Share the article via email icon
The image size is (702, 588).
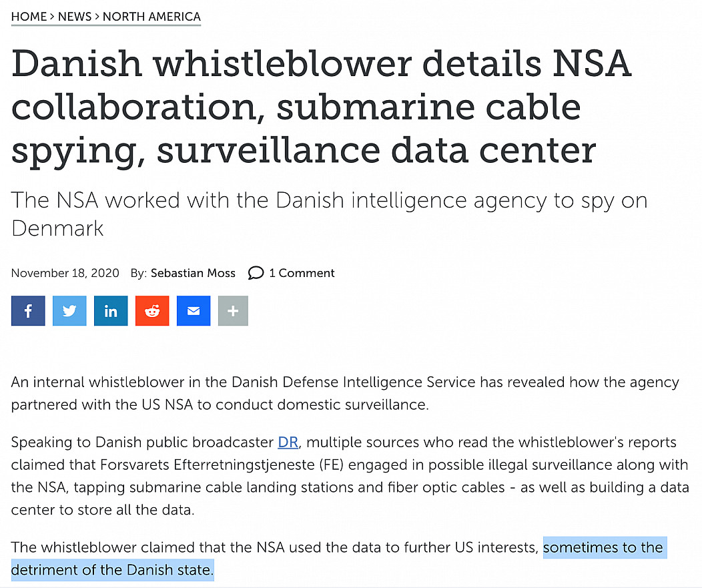(x=194, y=311)
